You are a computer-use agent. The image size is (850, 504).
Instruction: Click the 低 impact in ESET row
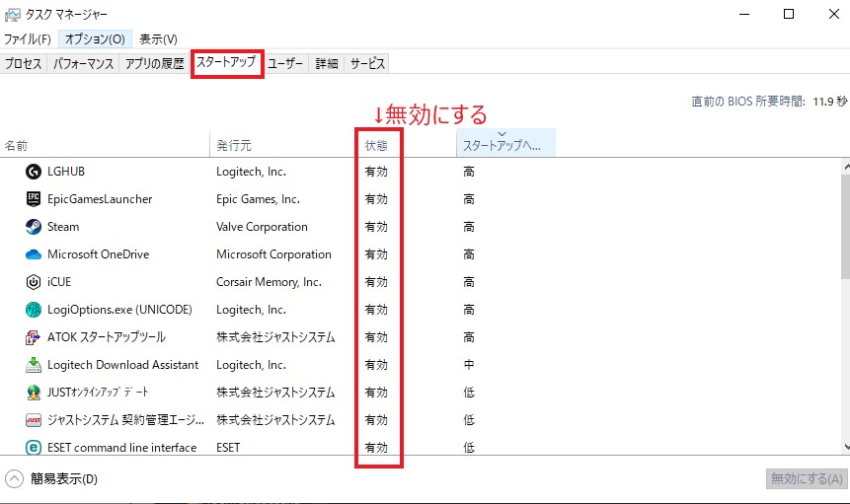469,448
